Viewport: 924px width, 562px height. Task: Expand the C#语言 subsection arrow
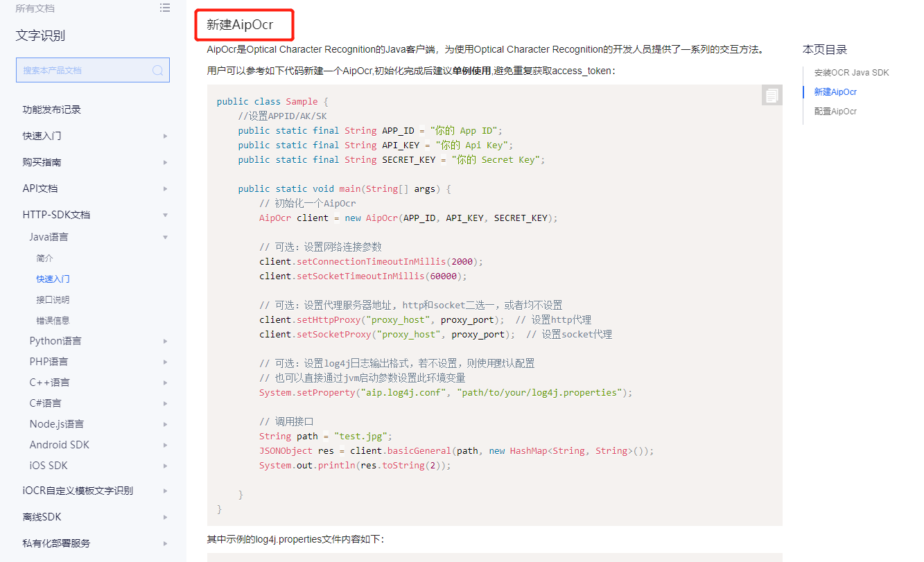165,403
